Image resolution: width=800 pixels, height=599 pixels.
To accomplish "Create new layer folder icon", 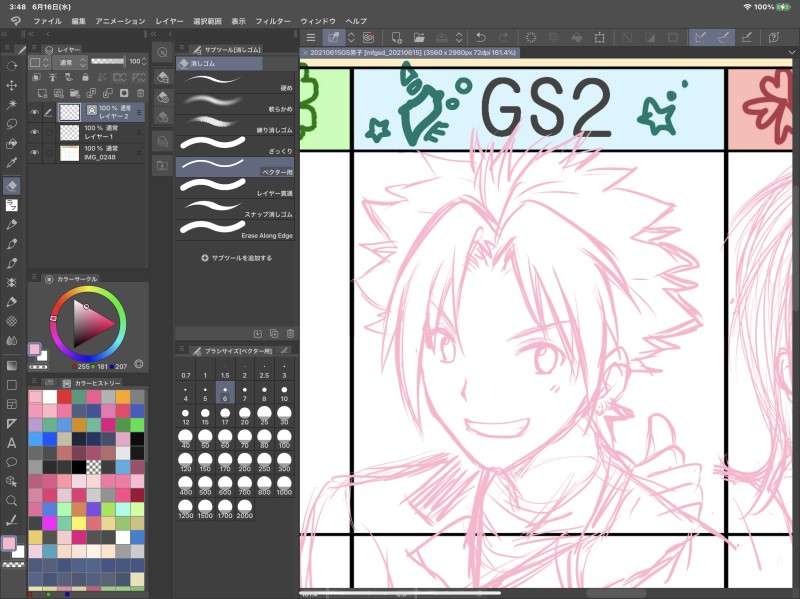I will [75, 93].
